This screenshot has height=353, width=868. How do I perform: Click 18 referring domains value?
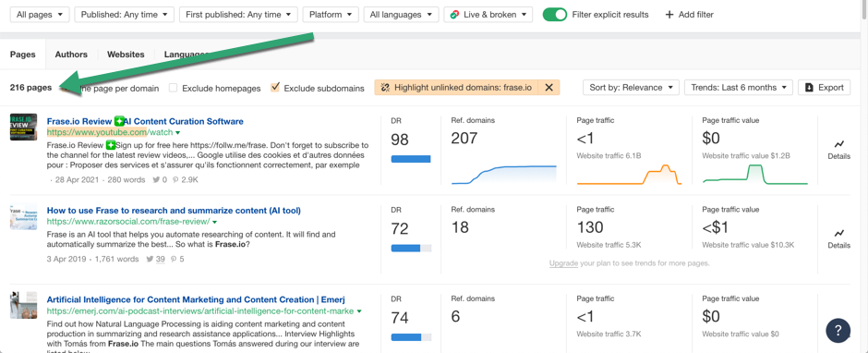pyautogui.click(x=461, y=227)
